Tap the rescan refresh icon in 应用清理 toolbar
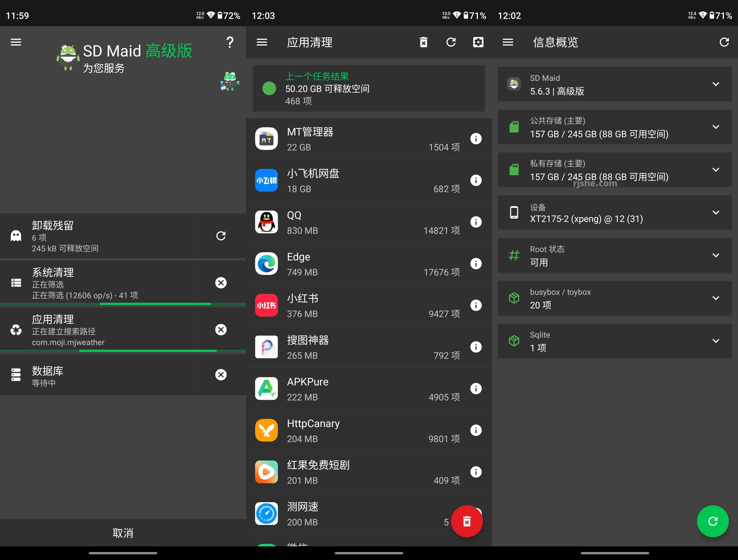The width and height of the screenshot is (738, 560). [x=451, y=42]
